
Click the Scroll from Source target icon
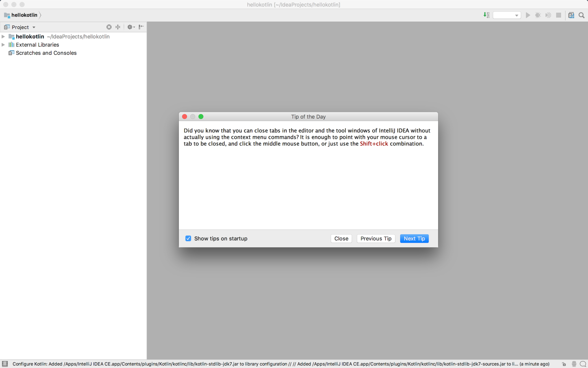pyautogui.click(x=109, y=27)
